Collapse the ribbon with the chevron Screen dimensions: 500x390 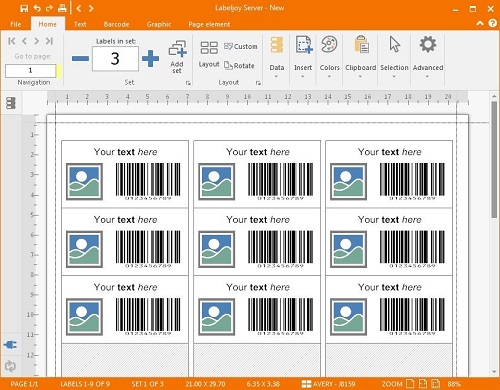click(480, 23)
